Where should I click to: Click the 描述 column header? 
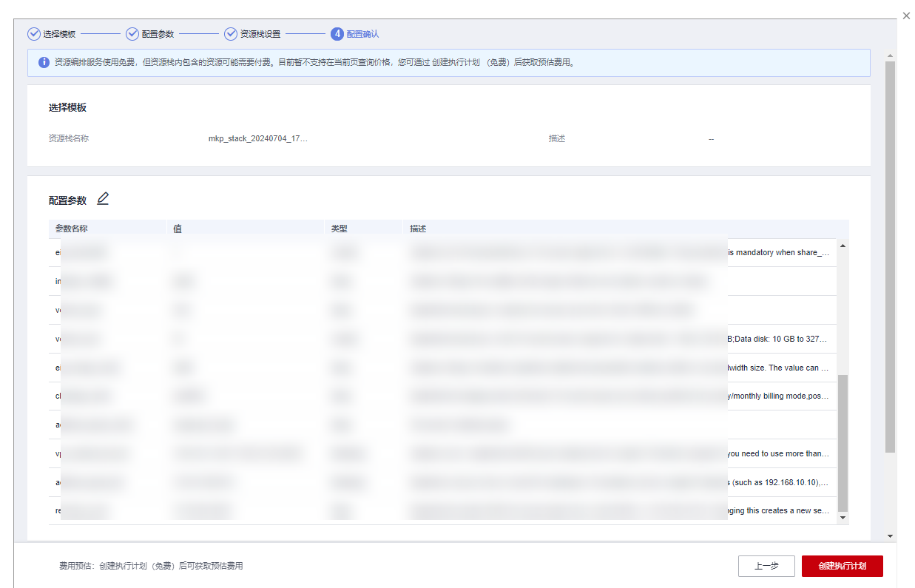[x=419, y=229]
